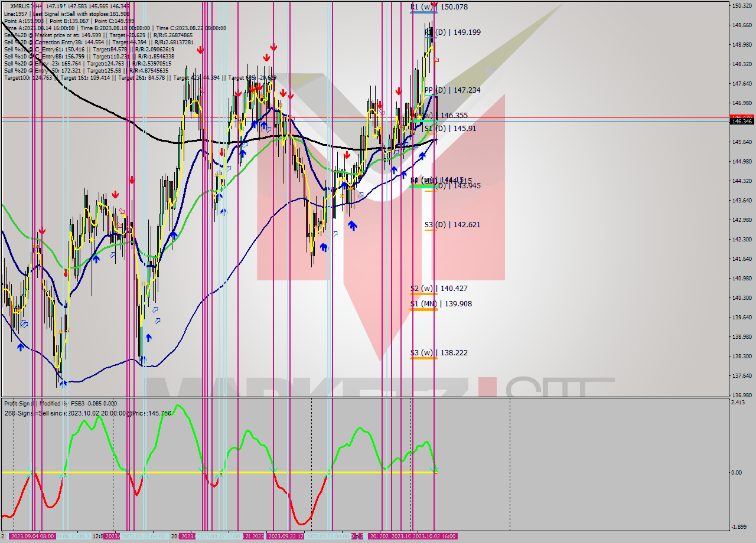Click the 0.00 indicator zero level label

pos(737,472)
